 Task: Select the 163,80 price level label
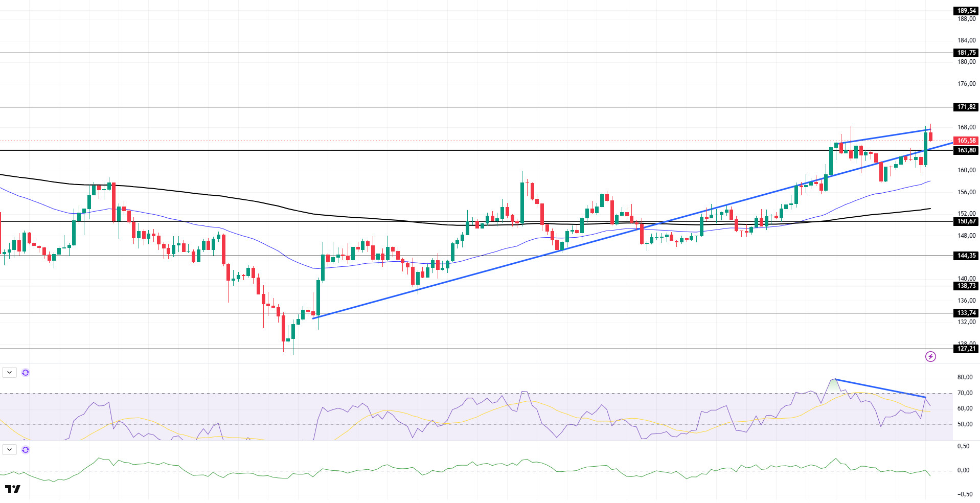pyautogui.click(x=966, y=150)
